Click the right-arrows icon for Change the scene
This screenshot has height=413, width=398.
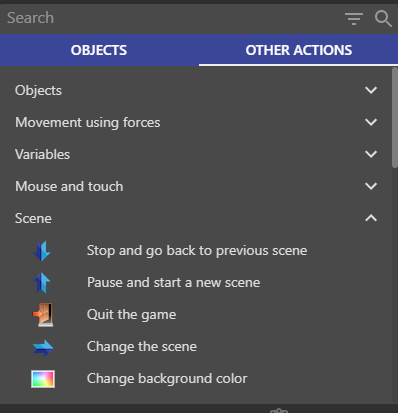43,348
